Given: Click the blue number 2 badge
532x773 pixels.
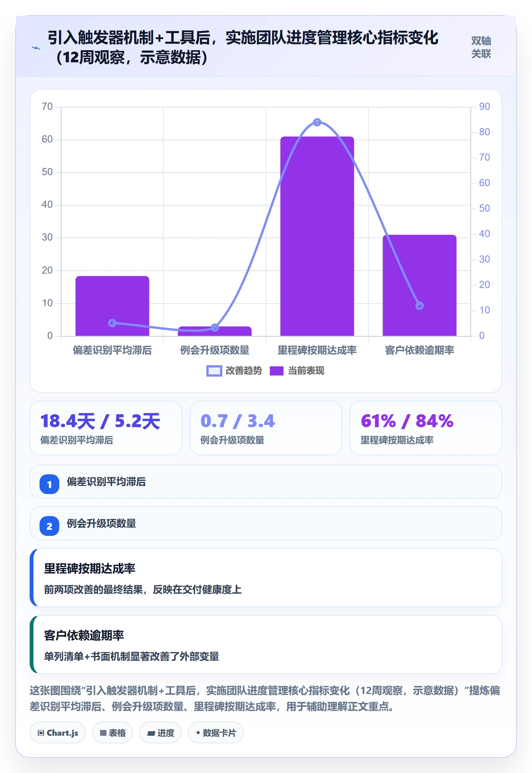Looking at the screenshot, I should (49, 526).
